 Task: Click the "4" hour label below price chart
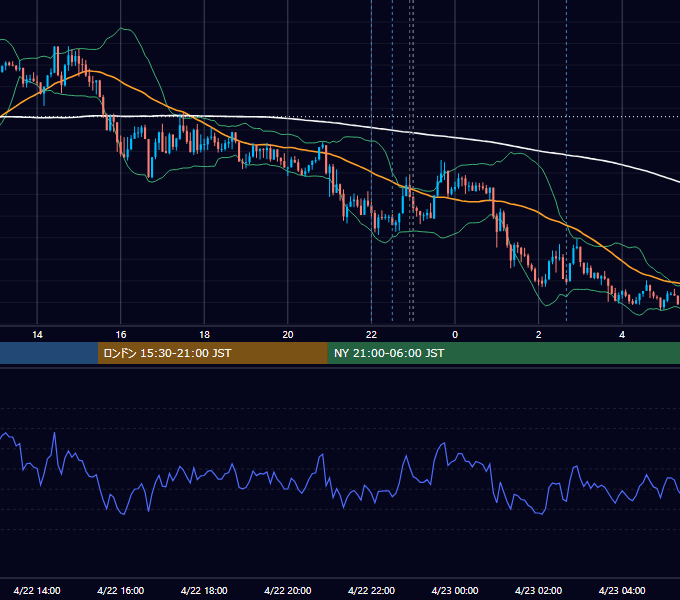622,335
